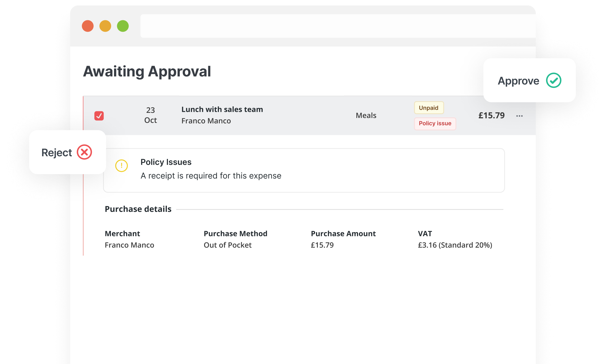Click the red close window dot
Viewport: 605px width, 364px height.
click(88, 26)
